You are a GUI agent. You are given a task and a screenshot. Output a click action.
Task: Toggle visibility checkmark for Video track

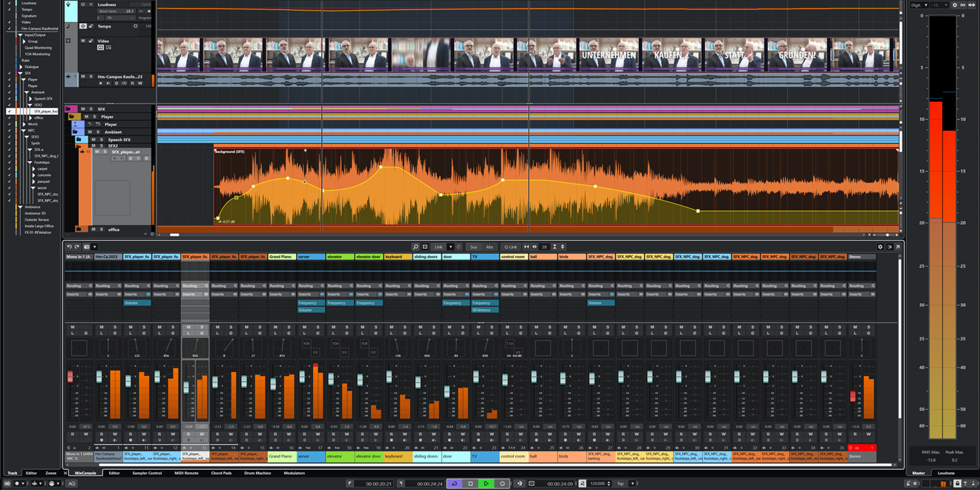tap(9, 22)
